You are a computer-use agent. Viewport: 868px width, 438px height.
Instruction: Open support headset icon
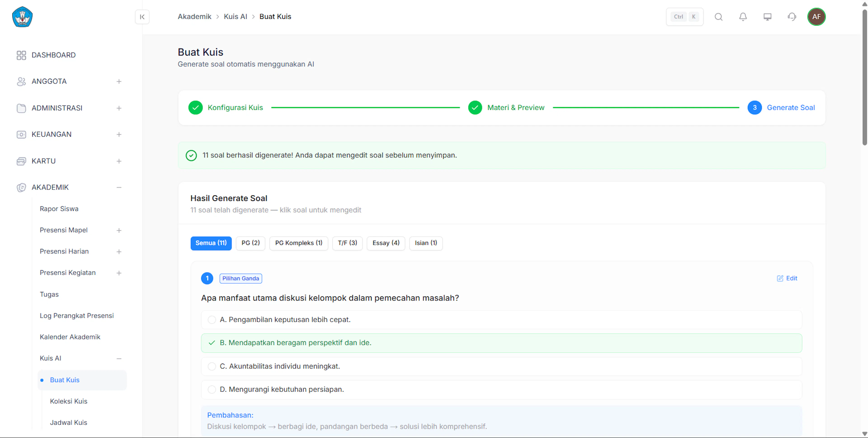(x=792, y=17)
